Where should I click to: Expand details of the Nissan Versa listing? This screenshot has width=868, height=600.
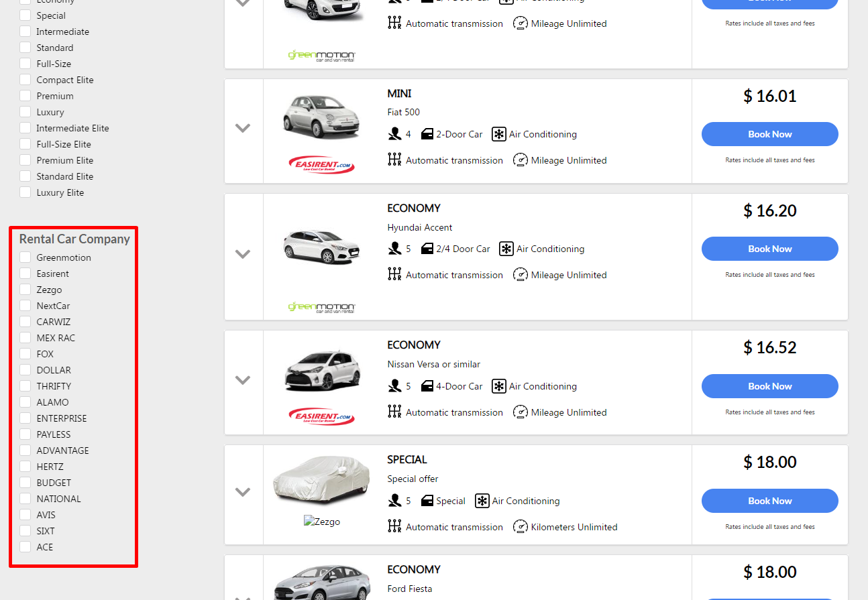tap(243, 380)
